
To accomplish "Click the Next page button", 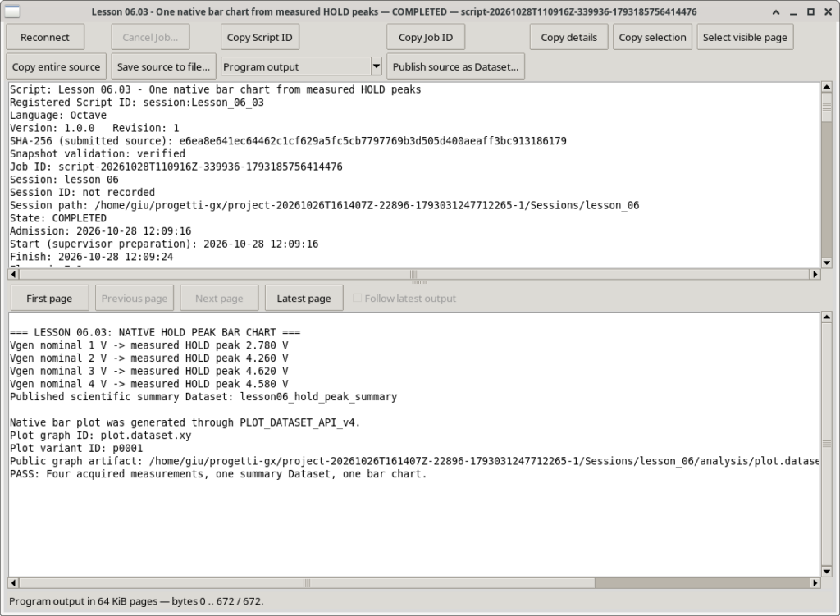I will pyautogui.click(x=219, y=299).
